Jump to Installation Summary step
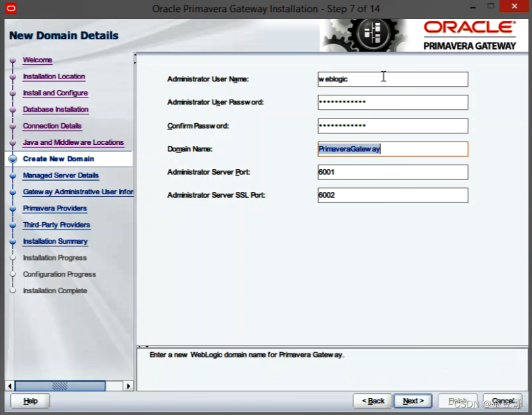The width and height of the screenshot is (532, 415). [56, 241]
